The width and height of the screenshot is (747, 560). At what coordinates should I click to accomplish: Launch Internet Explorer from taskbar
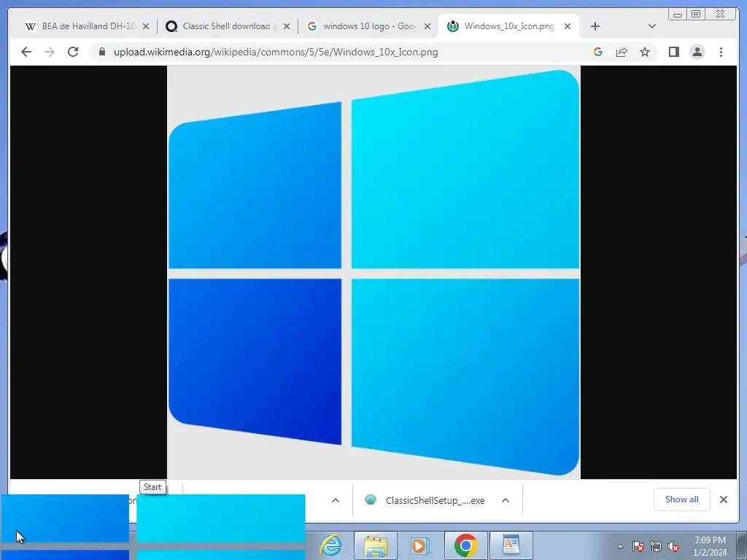point(330,545)
